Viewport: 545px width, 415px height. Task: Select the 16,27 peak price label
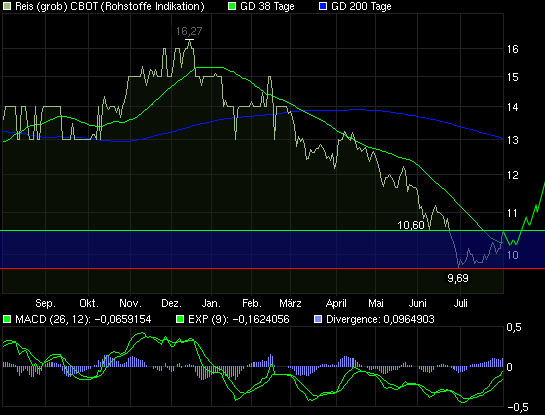click(189, 31)
